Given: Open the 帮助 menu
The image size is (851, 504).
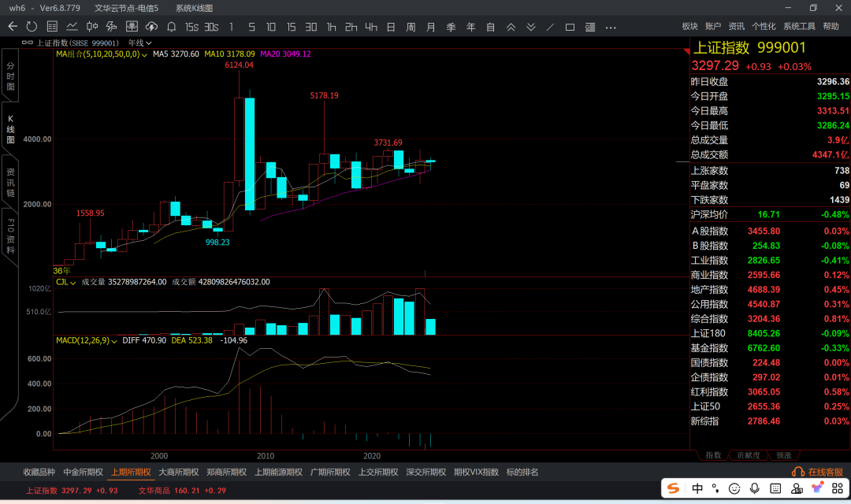Looking at the screenshot, I should (831, 26).
